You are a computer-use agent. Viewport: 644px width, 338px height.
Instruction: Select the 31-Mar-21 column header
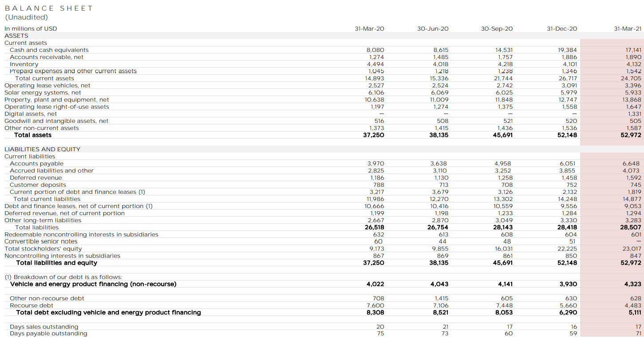pos(628,28)
